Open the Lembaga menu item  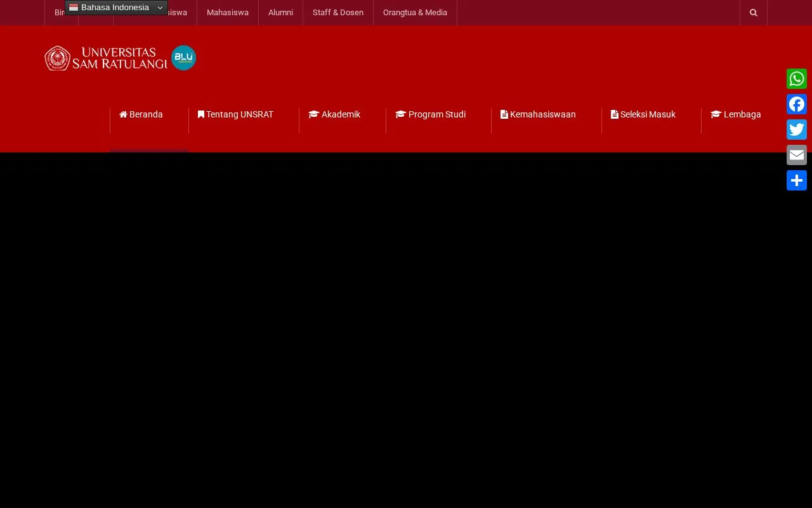coord(736,115)
